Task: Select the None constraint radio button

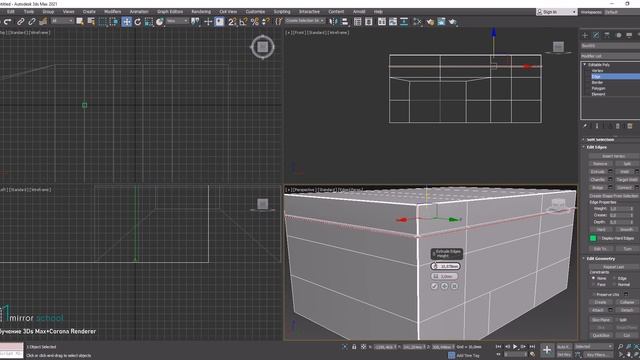Action: (593, 278)
